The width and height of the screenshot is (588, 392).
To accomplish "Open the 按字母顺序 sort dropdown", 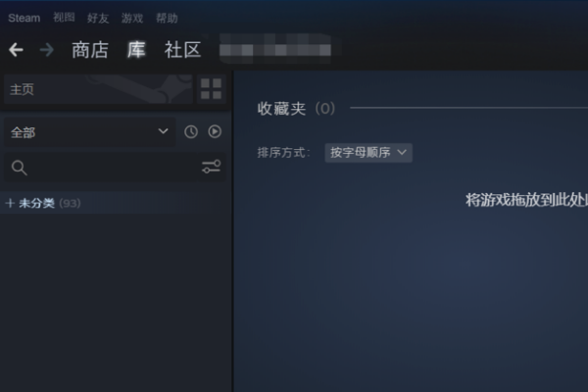I will click(368, 153).
